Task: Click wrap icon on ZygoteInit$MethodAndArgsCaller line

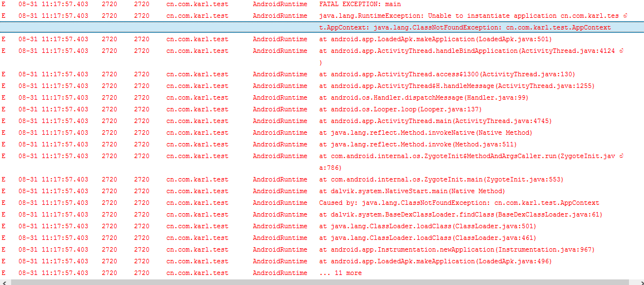Action: (621, 156)
